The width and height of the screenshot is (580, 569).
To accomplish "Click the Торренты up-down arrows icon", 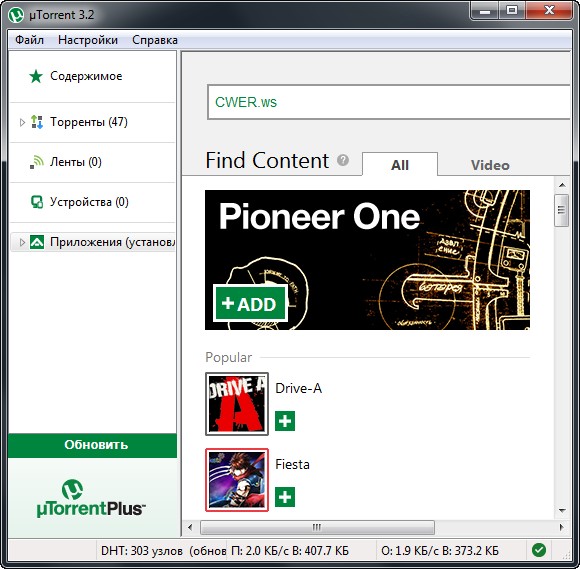I will [37, 122].
